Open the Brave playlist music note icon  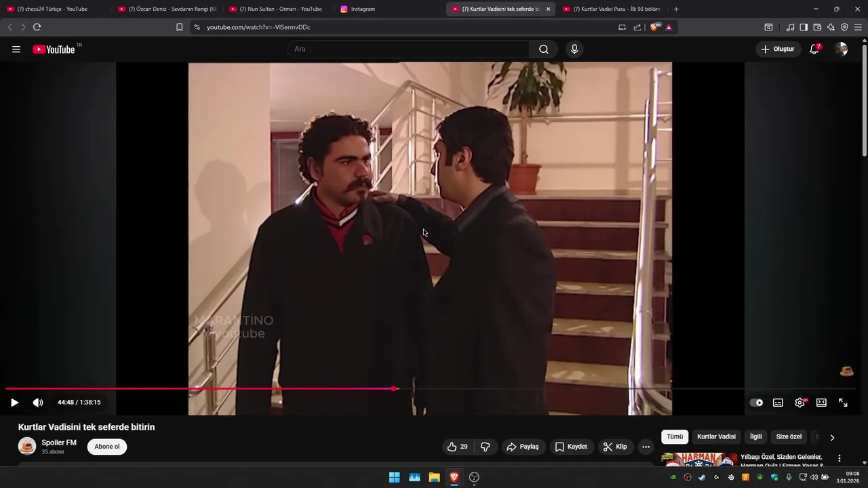(x=790, y=27)
